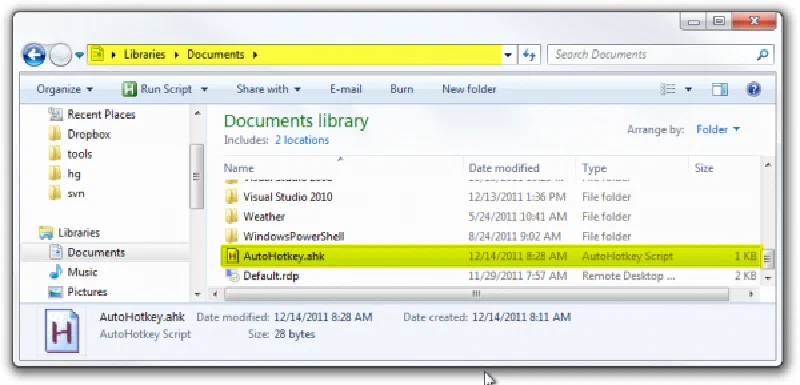Image resolution: width=800 pixels, height=385 pixels.
Task: Open the Organize menu
Action: (x=65, y=89)
